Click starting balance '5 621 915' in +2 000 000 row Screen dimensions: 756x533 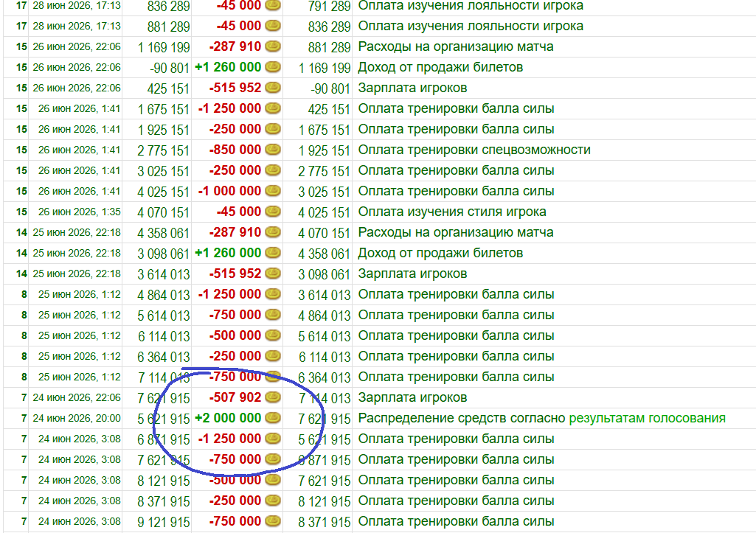pyautogui.click(x=164, y=418)
